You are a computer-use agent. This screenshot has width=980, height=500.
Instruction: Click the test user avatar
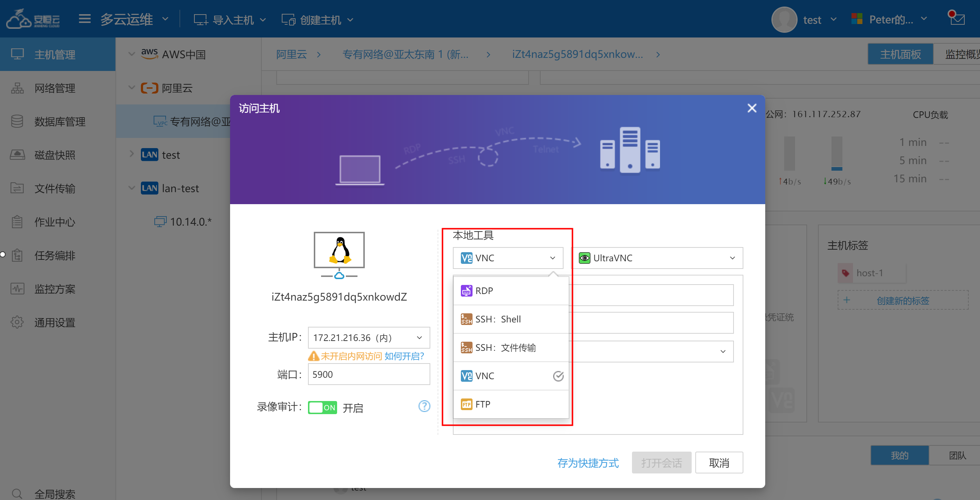click(785, 19)
